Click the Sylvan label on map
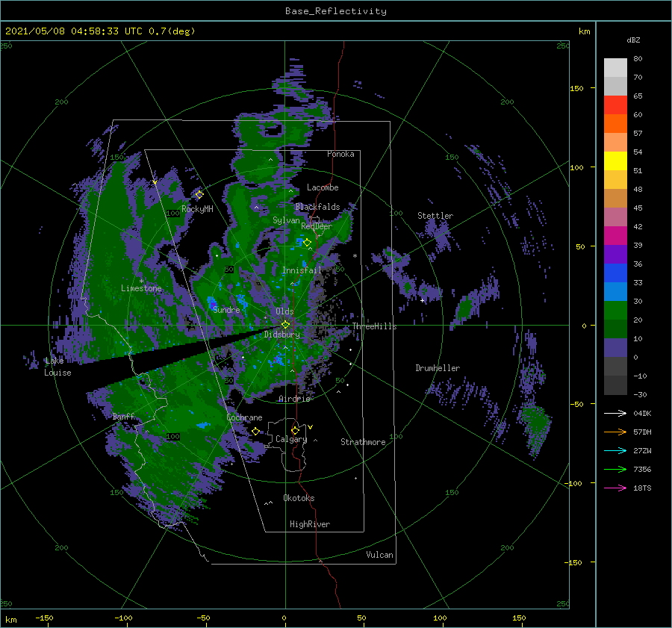672x628 pixels. click(x=286, y=220)
